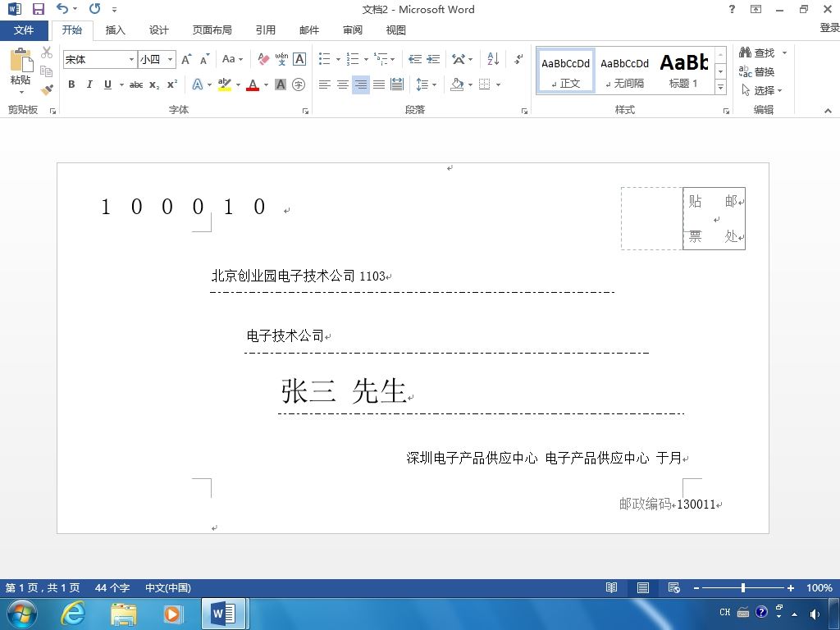This screenshot has height=630, width=840.
Task: Switch to the 引用 (References) tab
Action: [x=265, y=30]
